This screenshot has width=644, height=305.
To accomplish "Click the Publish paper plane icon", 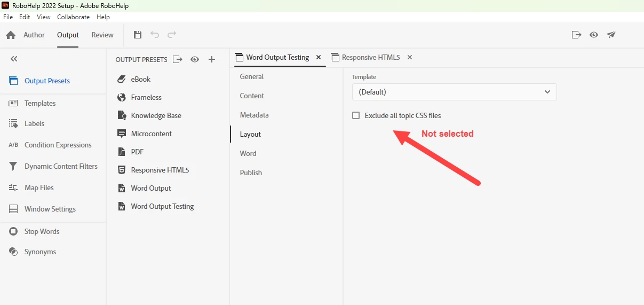I will tap(611, 35).
